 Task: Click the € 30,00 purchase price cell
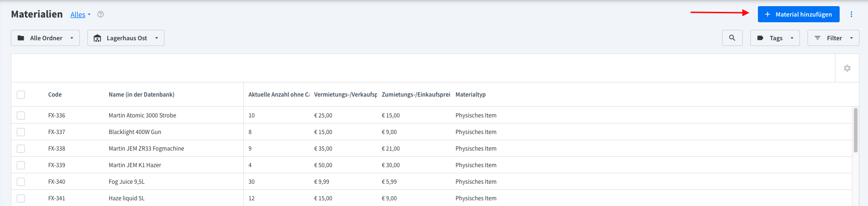click(391, 165)
